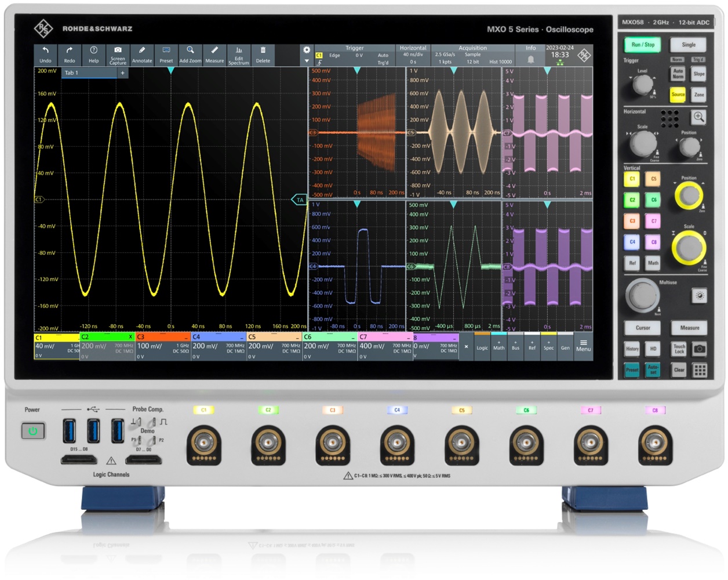The image size is (728, 580).
Task: Toggle the HD mode key
Action: [653, 349]
